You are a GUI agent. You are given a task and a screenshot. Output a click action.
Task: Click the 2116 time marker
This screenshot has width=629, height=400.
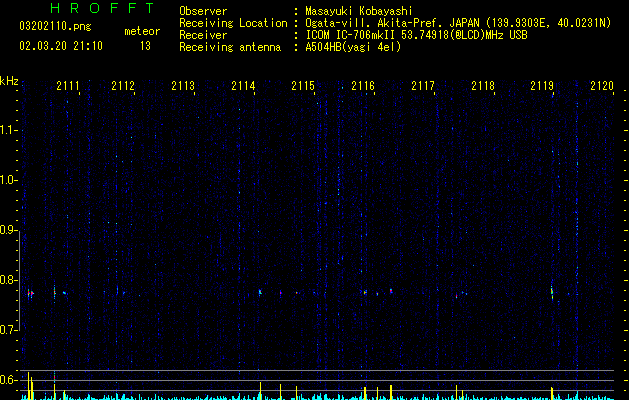(x=363, y=86)
